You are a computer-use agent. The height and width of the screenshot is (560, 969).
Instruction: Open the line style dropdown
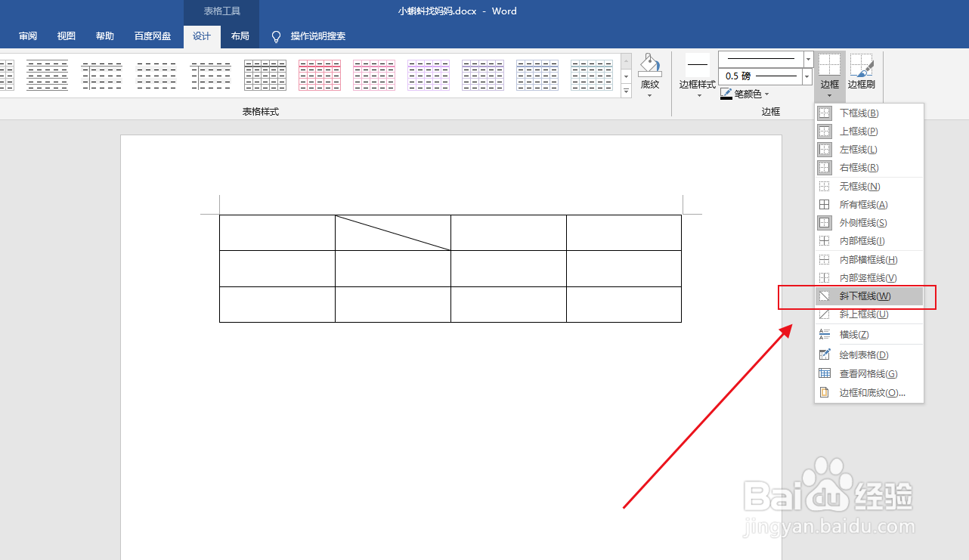(808, 59)
